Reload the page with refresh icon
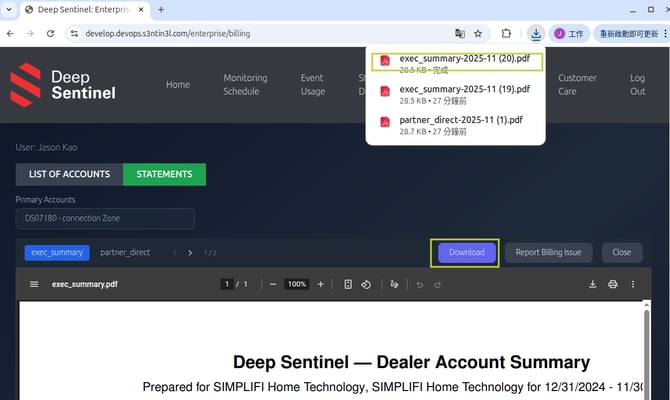Image resolution: width=670 pixels, height=400 pixels. [50, 33]
